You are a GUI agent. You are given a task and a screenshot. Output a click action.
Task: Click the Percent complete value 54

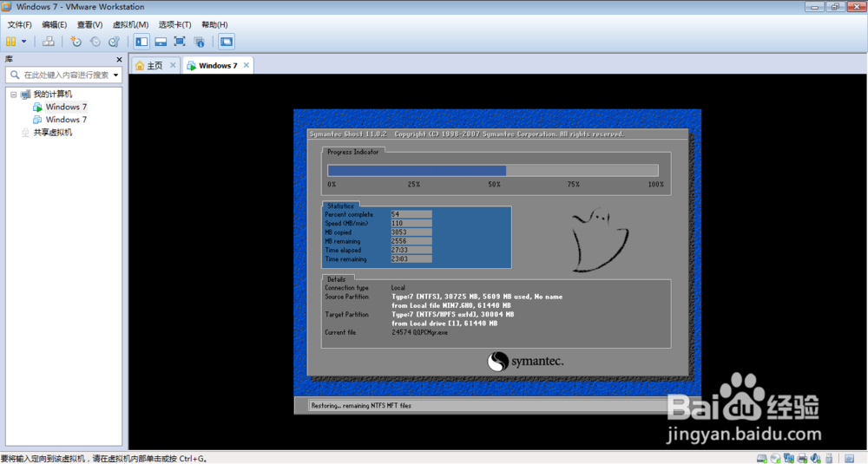411,214
